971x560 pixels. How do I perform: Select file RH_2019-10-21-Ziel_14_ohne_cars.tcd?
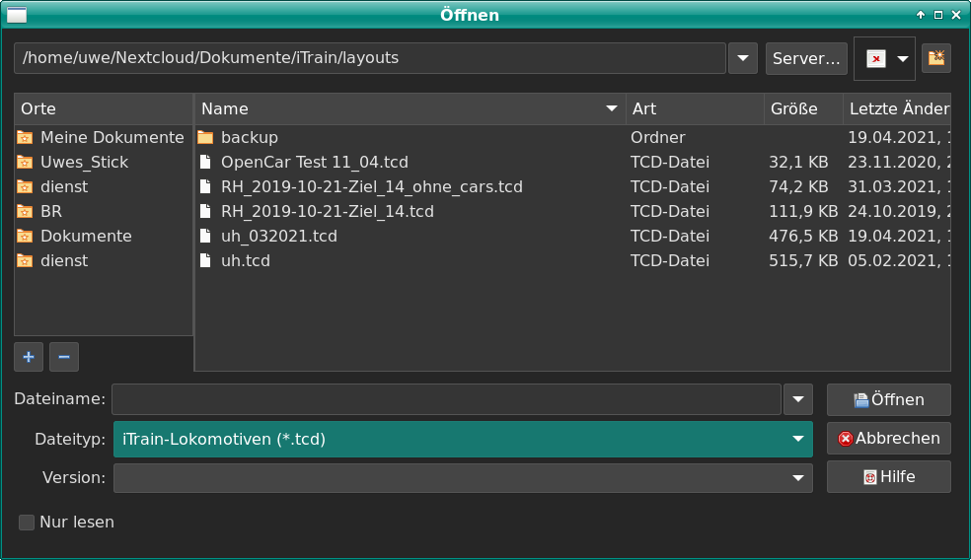371,186
